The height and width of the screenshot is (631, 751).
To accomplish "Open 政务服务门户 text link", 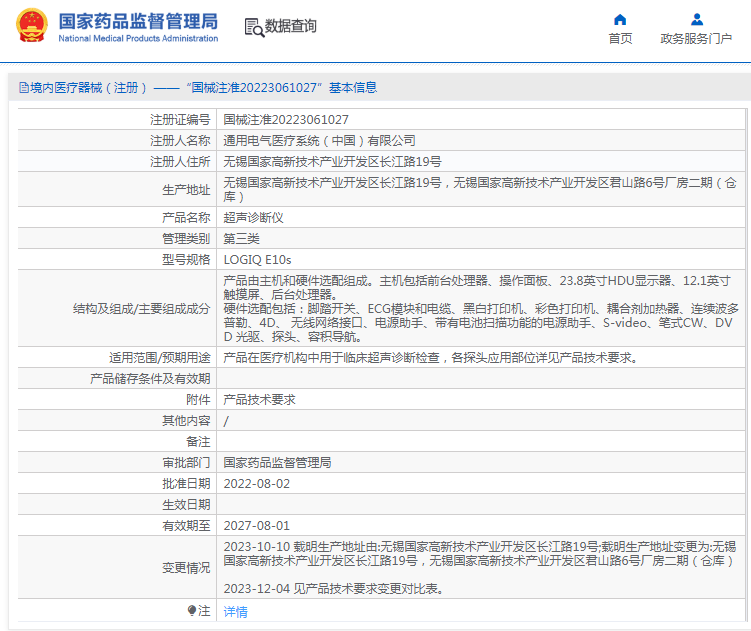I will point(696,39).
